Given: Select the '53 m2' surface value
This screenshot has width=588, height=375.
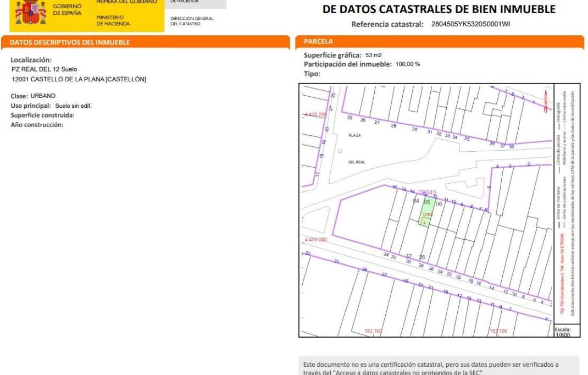Looking at the screenshot, I should click(374, 55).
